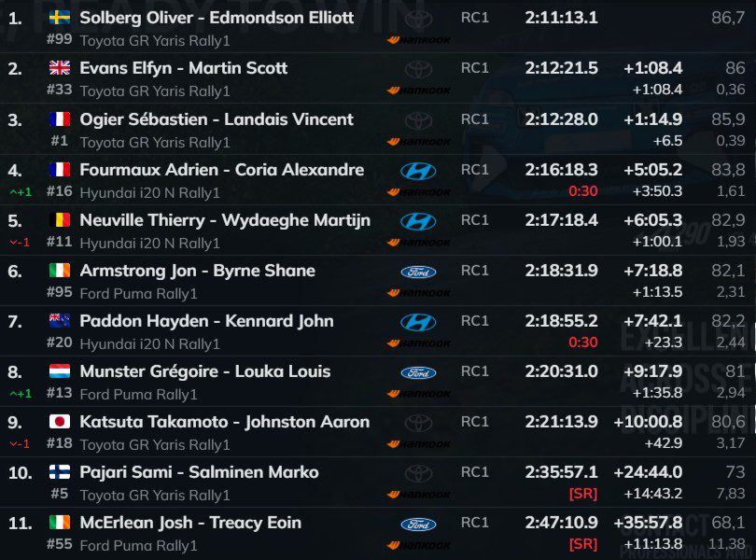Screen dimensions: 756x560
Task: Click the Ford logo in Armstrong Jon's row
Action: [x=418, y=272]
